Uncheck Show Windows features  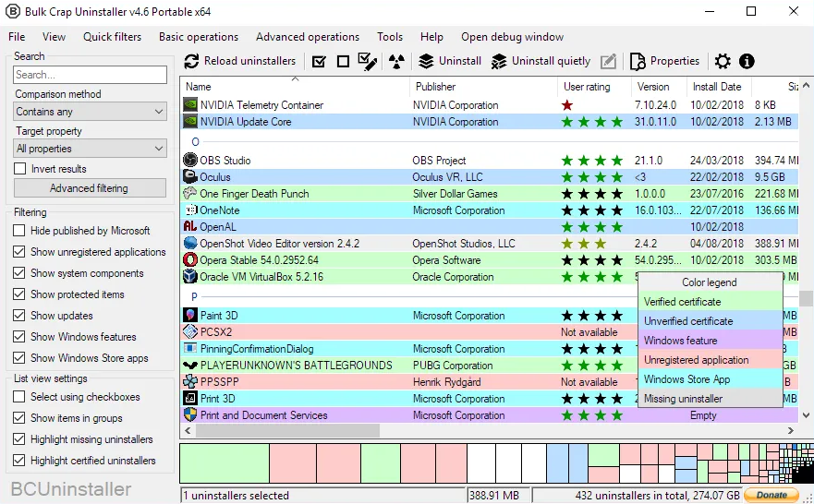tap(19, 337)
